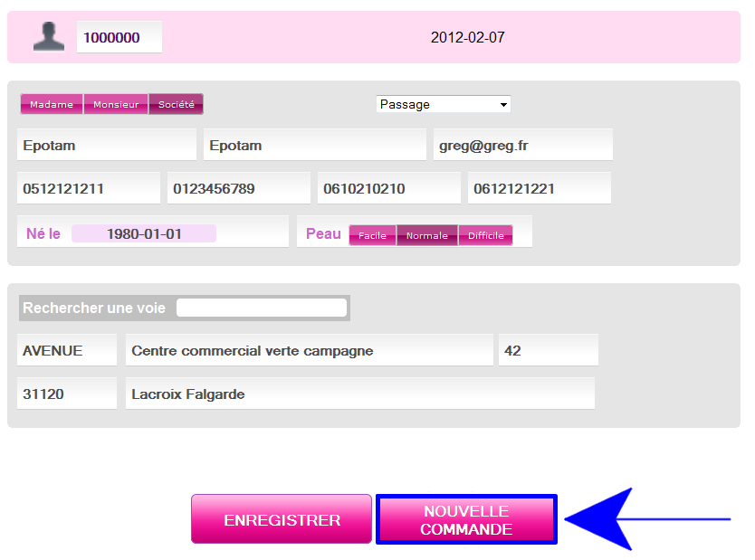Click the customer profile silhouette icon
The width and height of the screenshot is (755, 560).
tap(48, 37)
